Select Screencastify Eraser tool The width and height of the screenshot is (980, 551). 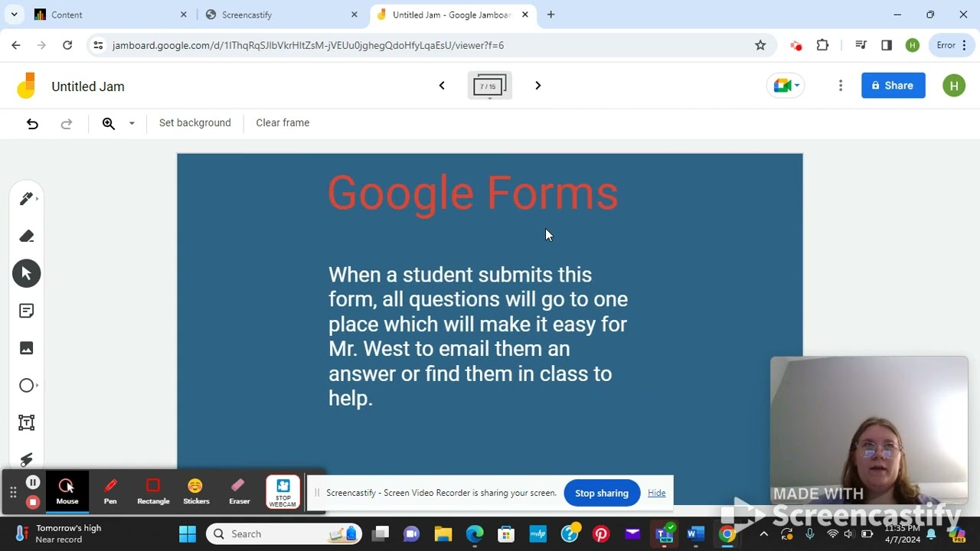tap(239, 491)
